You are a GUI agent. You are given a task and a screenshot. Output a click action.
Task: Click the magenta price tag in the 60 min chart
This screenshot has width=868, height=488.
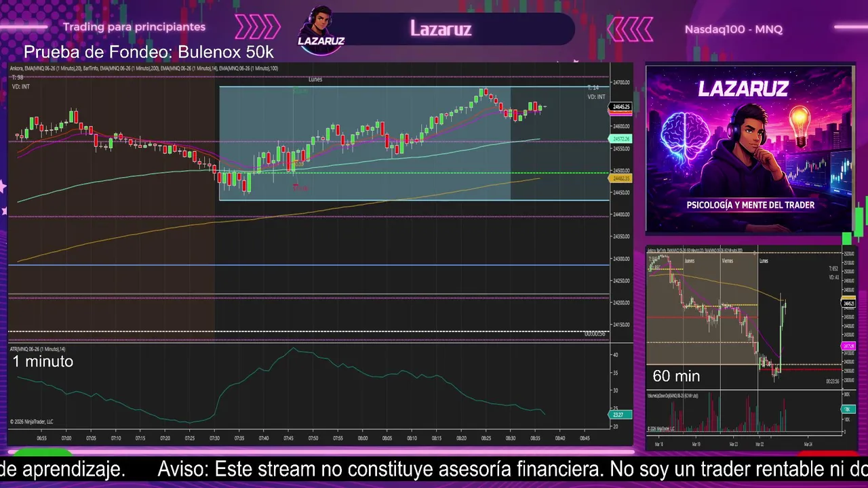(x=848, y=346)
